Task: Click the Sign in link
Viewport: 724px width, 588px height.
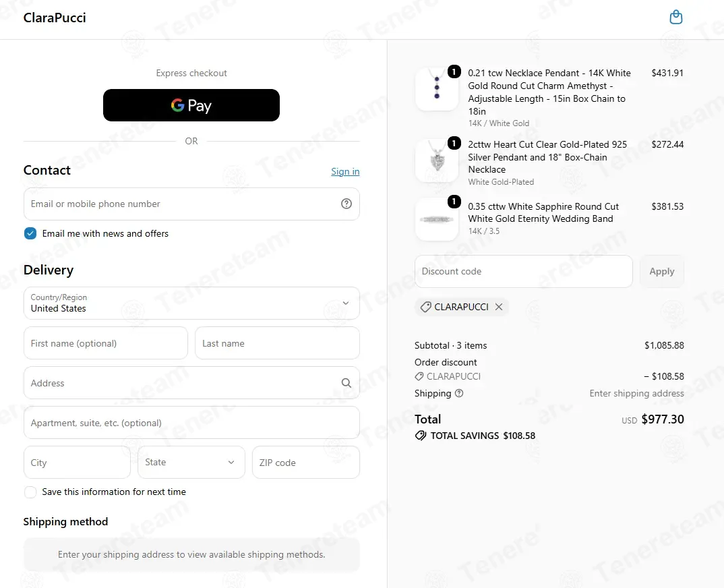Action: tap(345, 171)
